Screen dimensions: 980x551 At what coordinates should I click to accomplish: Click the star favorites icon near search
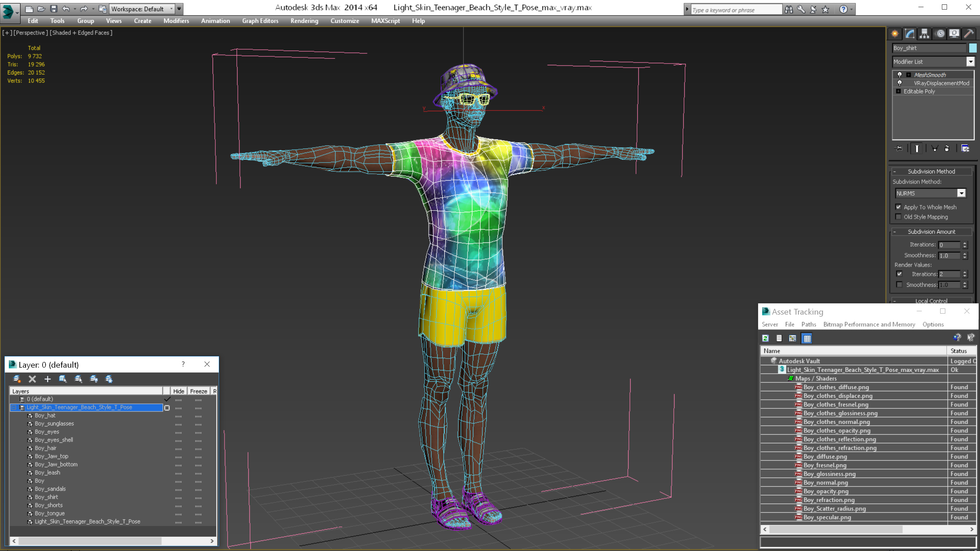(x=825, y=10)
